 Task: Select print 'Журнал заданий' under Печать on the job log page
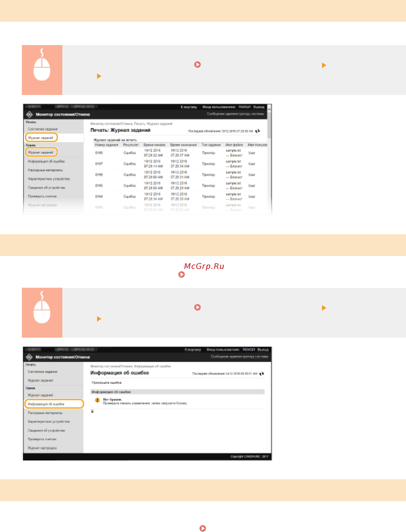[x=41, y=138]
